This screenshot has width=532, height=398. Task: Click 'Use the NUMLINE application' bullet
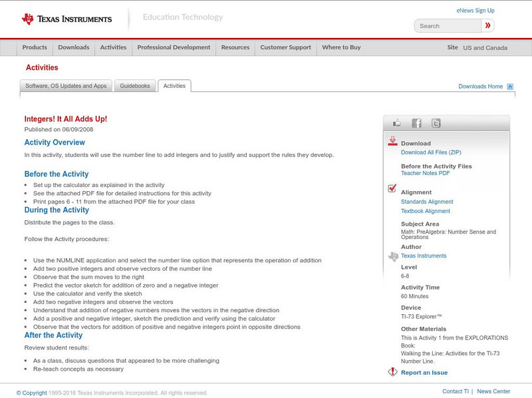pyautogui.click(x=177, y=260)
